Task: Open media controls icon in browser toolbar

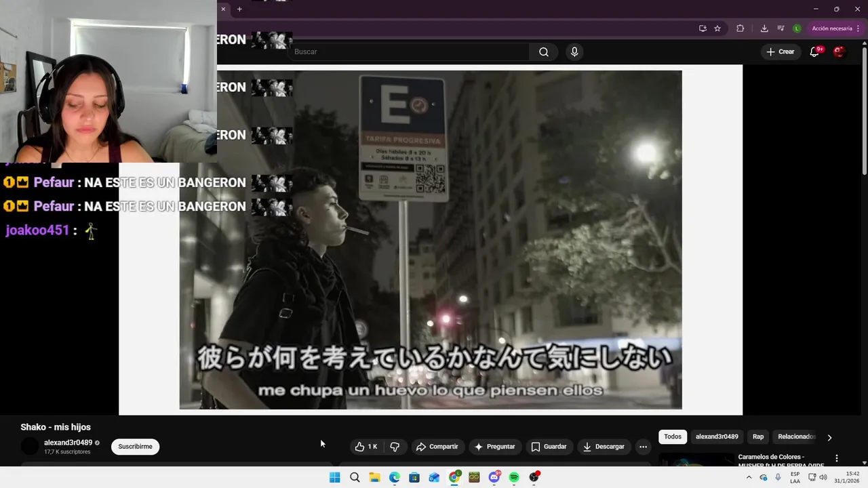Action: click(781, 28)
